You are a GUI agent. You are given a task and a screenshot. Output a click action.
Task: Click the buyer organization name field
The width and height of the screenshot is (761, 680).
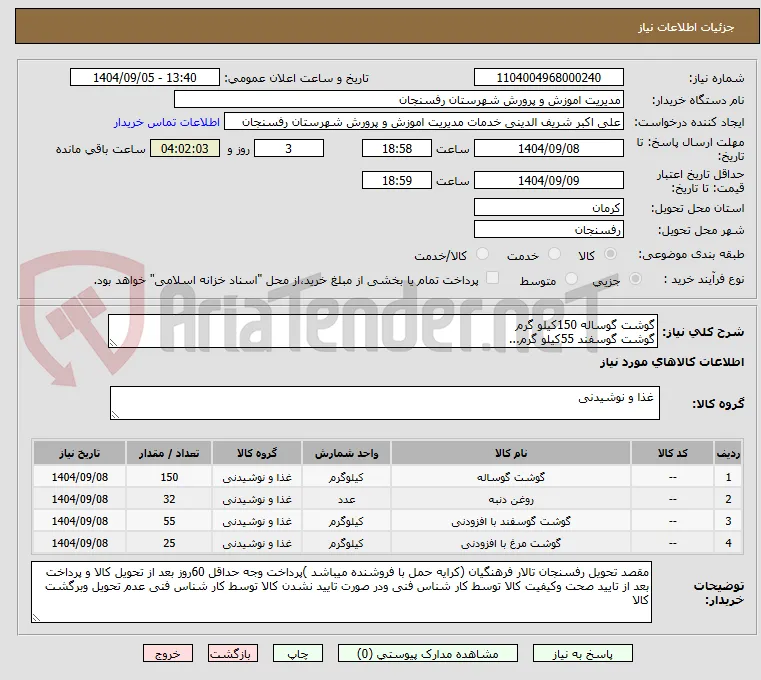(398, 100)
